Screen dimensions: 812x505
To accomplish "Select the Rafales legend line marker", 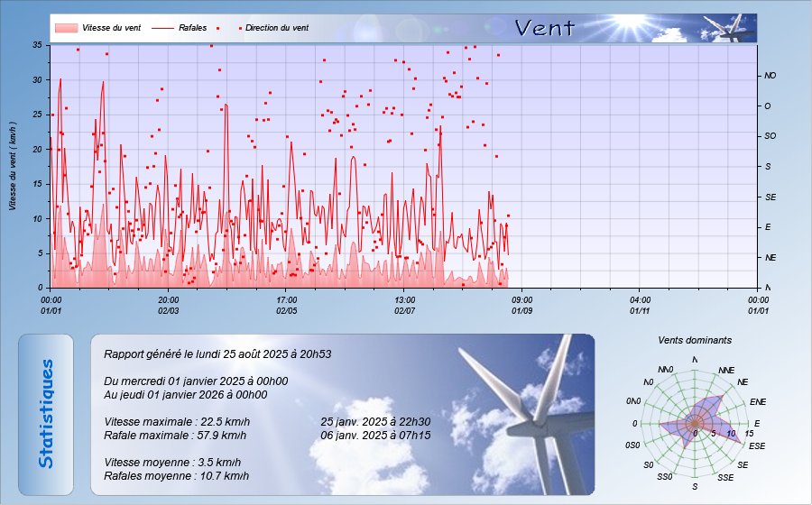I will [161, 28].
